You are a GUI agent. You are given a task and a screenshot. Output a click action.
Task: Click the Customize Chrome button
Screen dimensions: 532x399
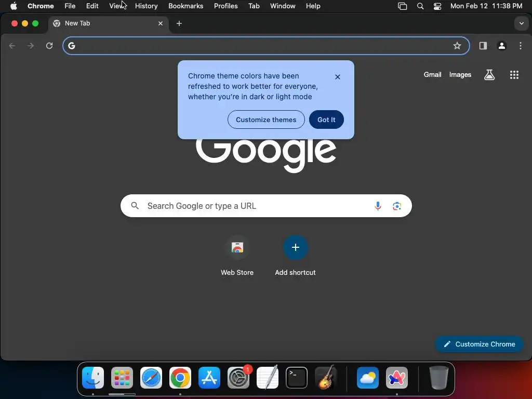(x=479, y=344)
